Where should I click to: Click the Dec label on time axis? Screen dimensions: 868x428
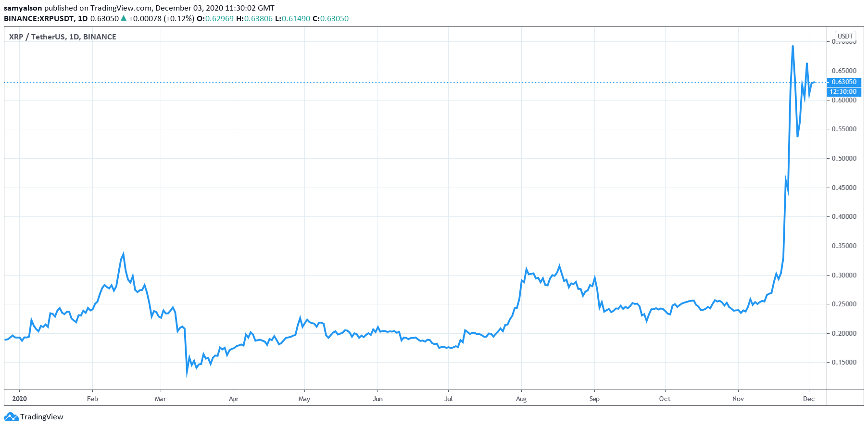pyautogui.click(x=809, y=399)
